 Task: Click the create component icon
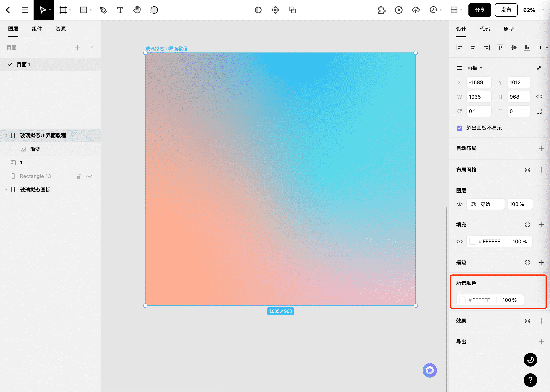point(275,10)
